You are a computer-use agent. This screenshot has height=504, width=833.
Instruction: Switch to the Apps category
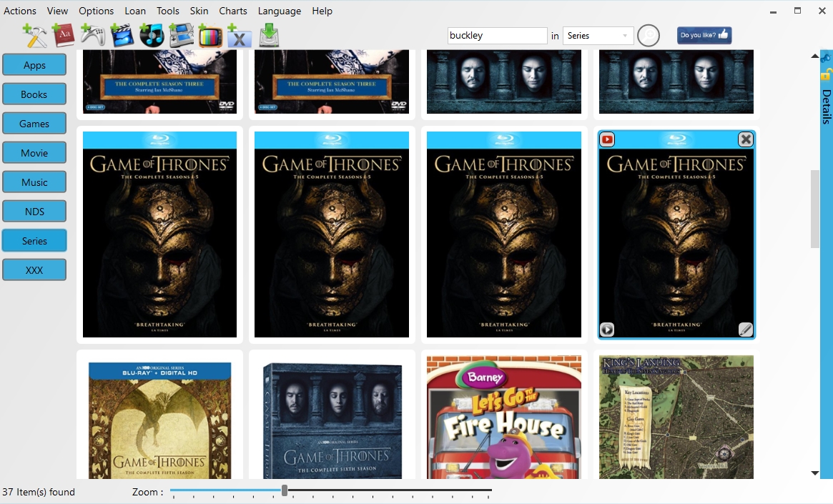(x=34, y=65)
